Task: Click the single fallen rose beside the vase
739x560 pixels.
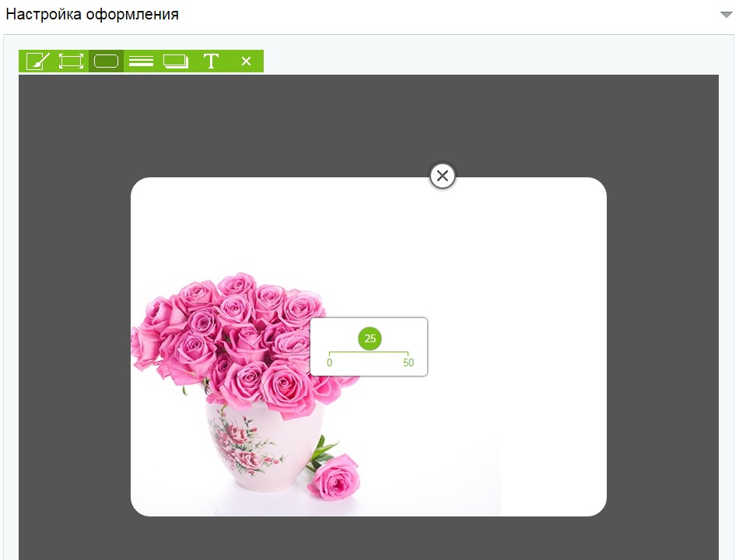Action: coord(334,476)
